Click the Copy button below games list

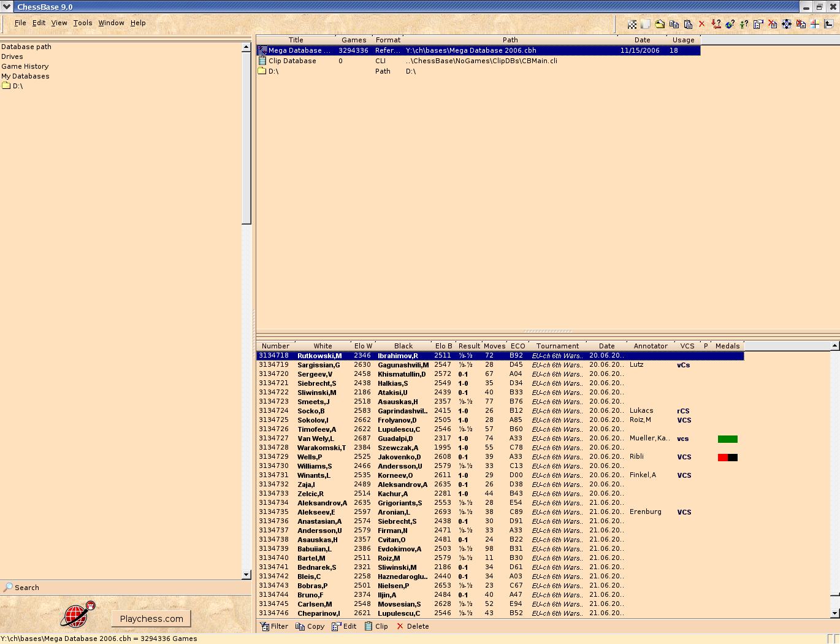tap(310, 626)
